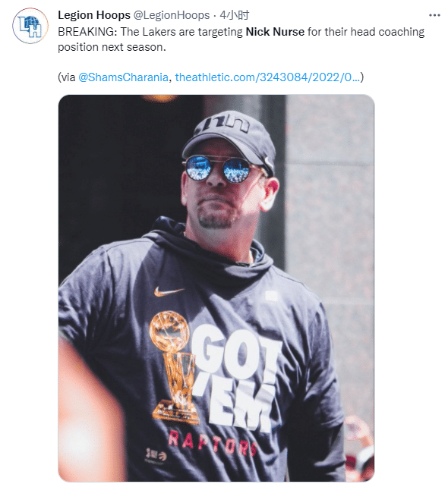
Task: Visit the @ShamsCharania mention
Action: [123, 77]
